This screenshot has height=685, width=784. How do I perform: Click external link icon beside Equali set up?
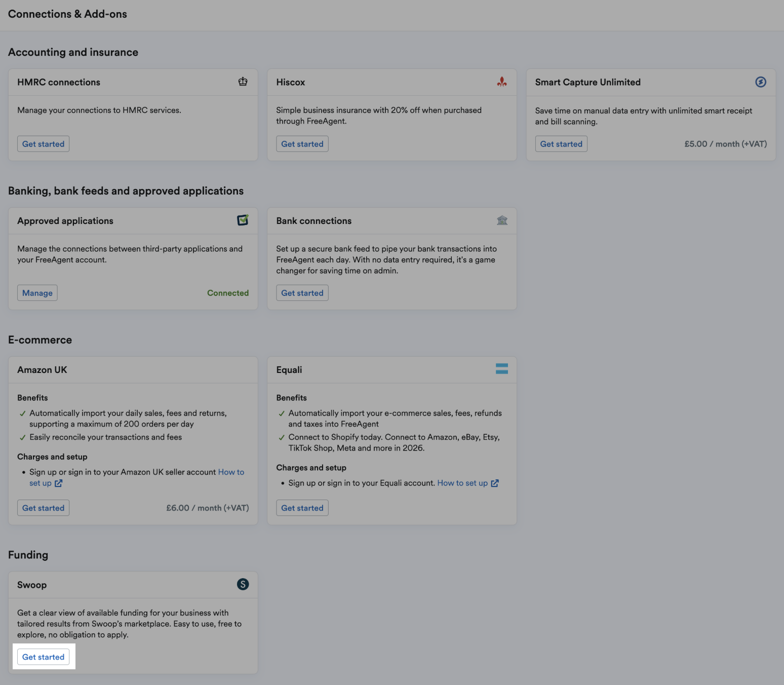(495, 483)
